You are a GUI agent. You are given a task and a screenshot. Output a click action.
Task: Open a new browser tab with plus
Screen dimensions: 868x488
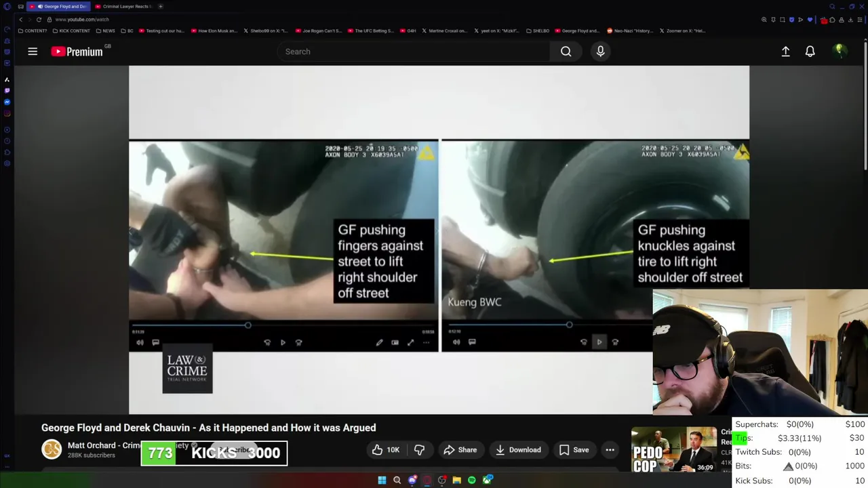point(161,6)
